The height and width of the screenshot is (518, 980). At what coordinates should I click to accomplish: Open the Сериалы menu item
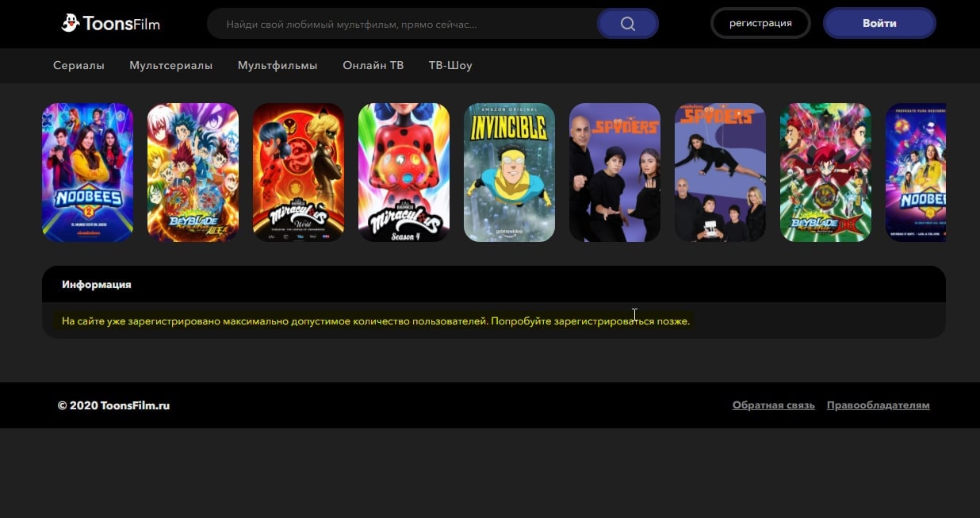(78, 65)
